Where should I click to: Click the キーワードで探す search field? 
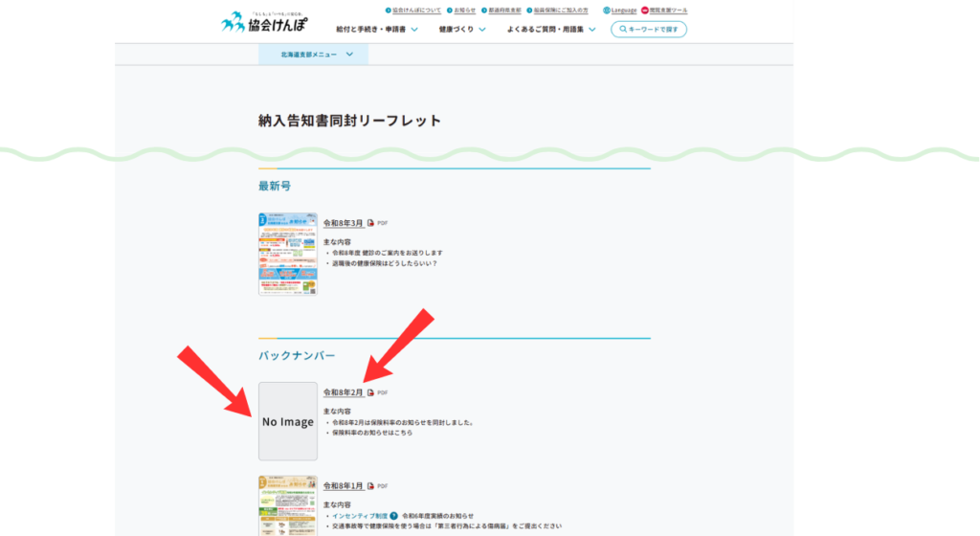click(649, 30)
